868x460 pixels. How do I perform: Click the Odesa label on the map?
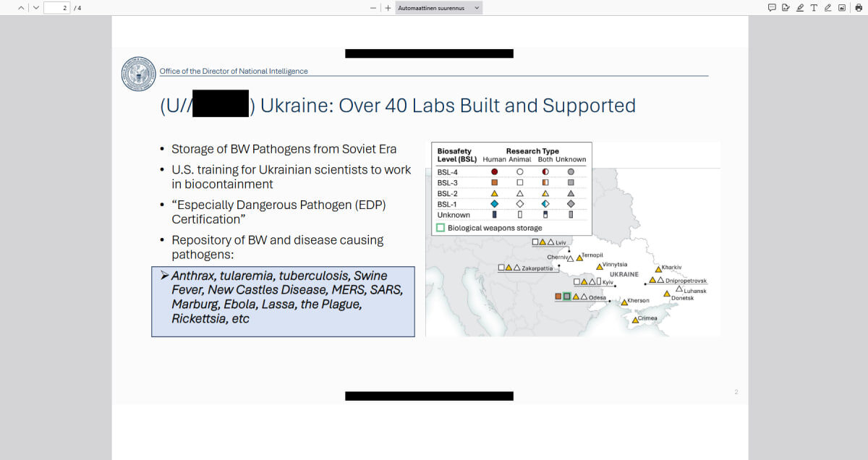[x=597, y=297]
